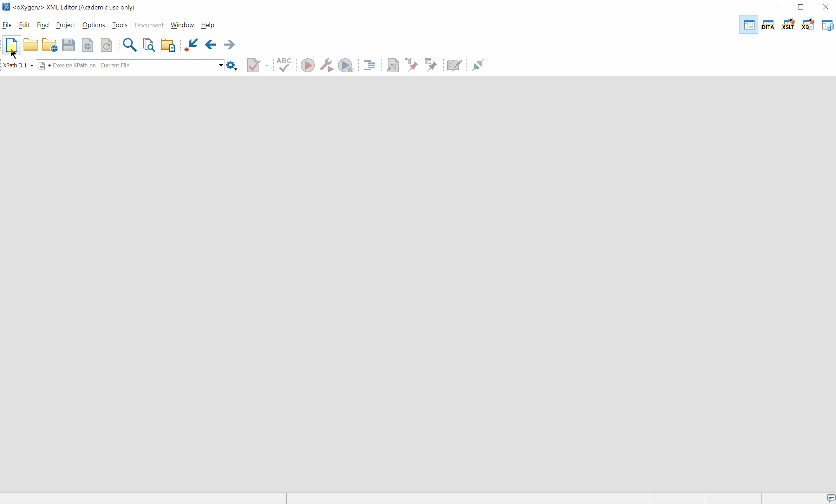Image resolution: width=836 pixels, height=504 pixels.
Task: Switch to the Database perspective icon
Action: pyautogui.click(x=827, y=25)
